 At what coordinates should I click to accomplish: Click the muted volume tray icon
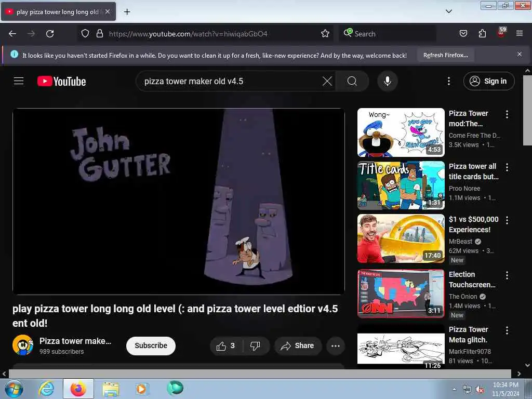pos(480,390)
